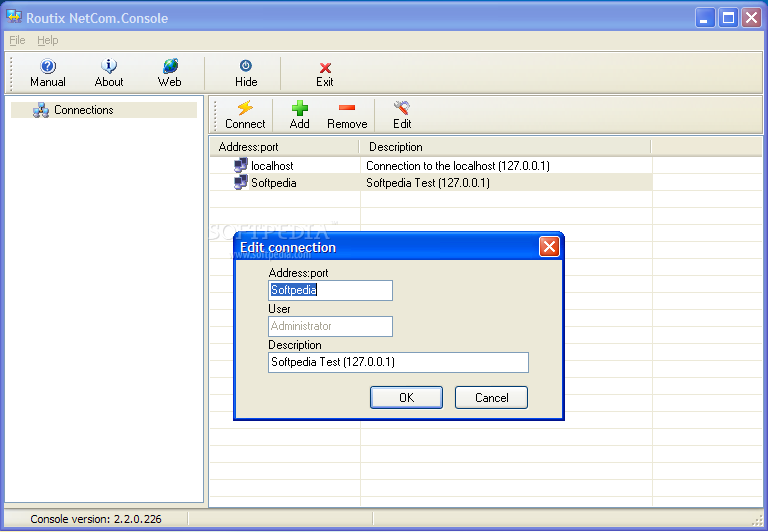This screenshot has height=532, width=768.
Task: Click the green Add plus icon
Action: pos(300,108)
